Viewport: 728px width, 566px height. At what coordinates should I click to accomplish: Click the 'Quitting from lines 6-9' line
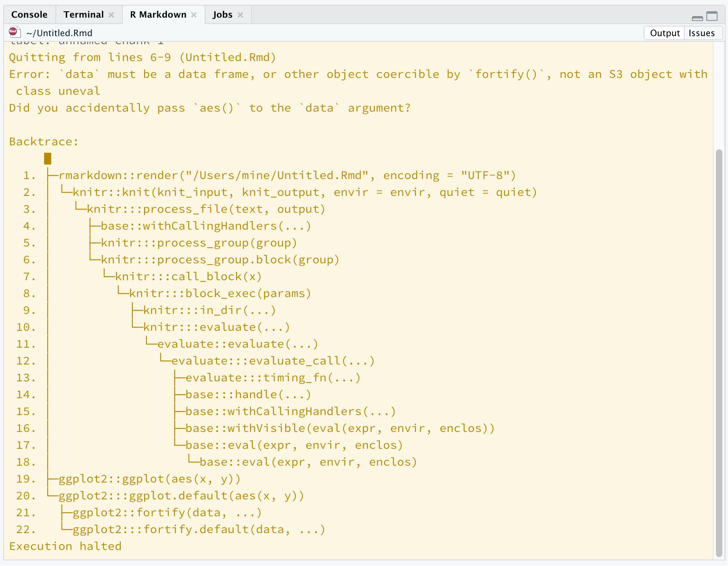(142, 57)
